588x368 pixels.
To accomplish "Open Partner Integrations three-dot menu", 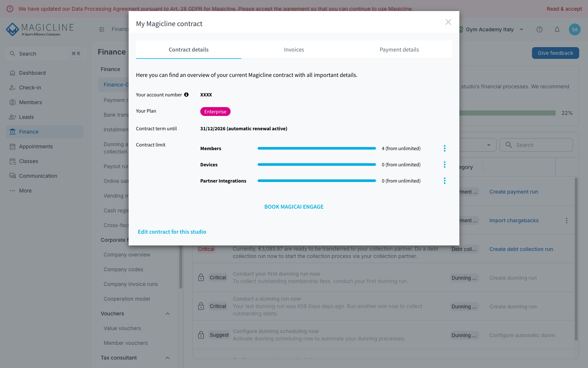I will click(445, 181).
